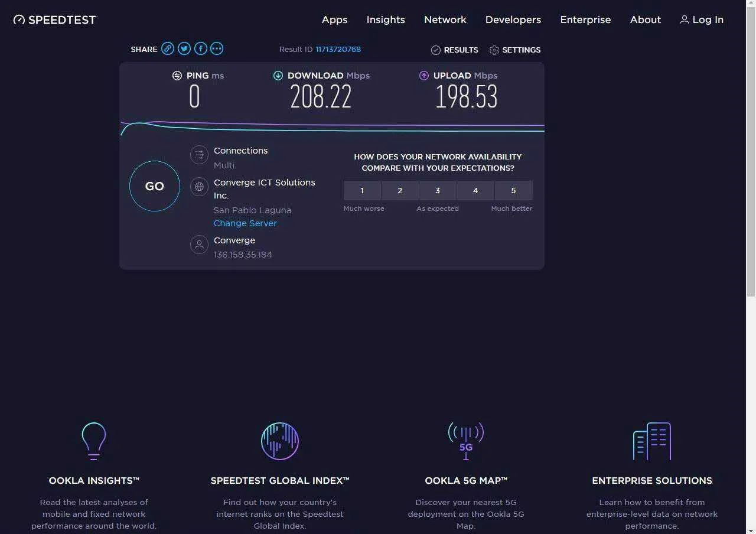The image size is (756, 534).
Task: Click the Ookla Insights lightbulb icon
Action: (94, 441)
